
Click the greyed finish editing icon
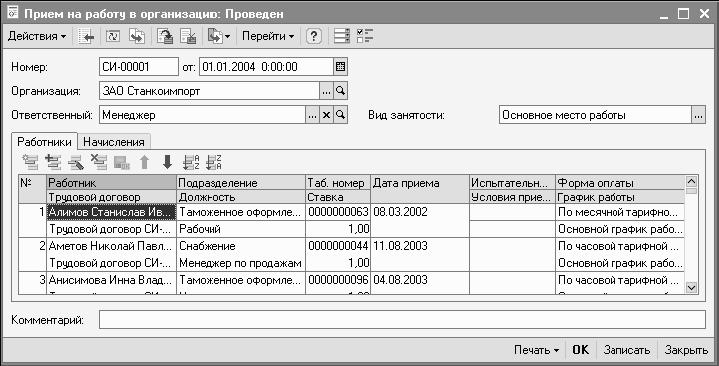click(122, 162)
